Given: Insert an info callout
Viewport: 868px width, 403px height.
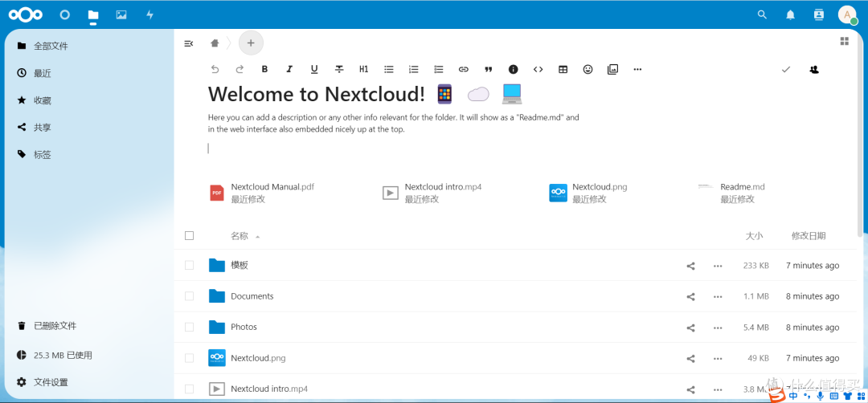Looking at the screenshot, I should click(x=513, y=70).
